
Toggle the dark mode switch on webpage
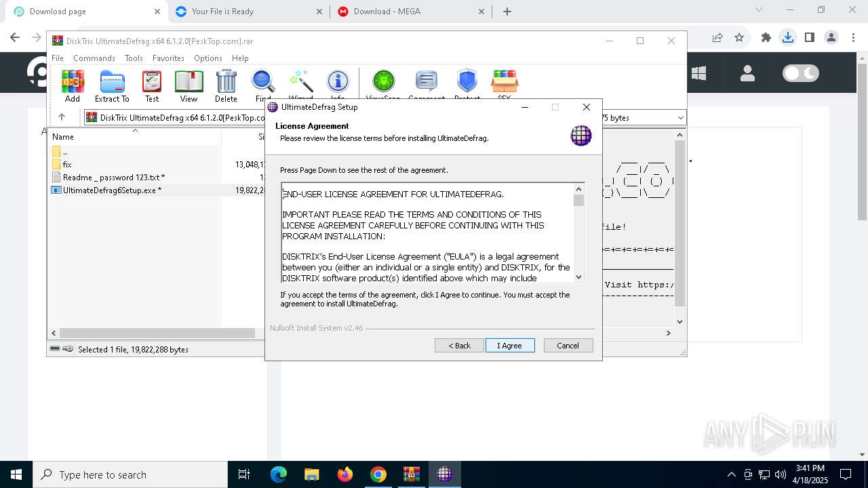click(801, 73)
